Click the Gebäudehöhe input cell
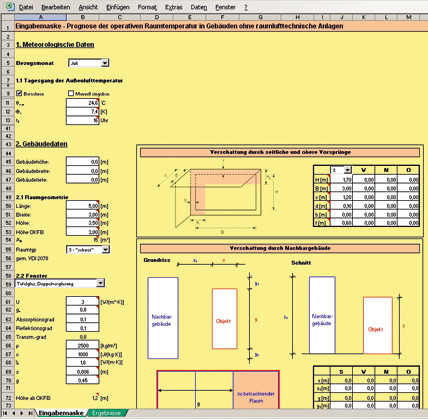This screenshot has height=419, width=428. (x=83, y=162)
